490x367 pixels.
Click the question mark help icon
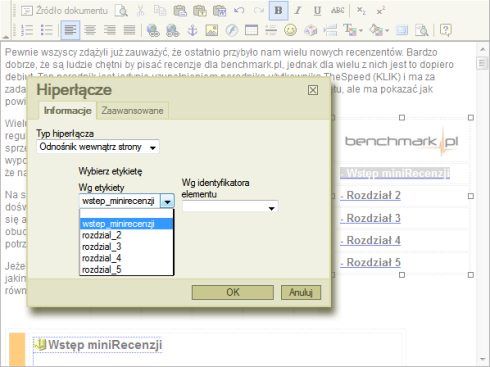(446, 30)
